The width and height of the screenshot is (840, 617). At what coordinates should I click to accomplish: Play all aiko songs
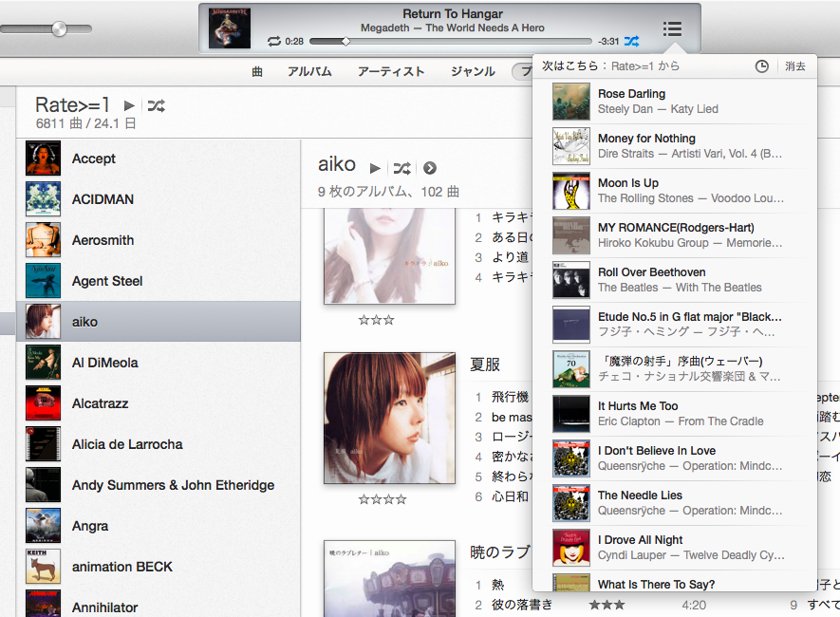coord(375,168)
